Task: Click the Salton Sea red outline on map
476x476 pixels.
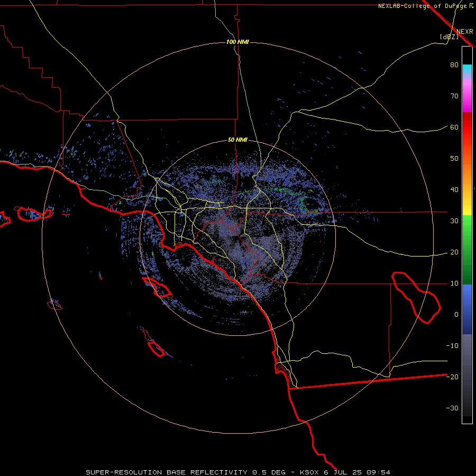Action: 416,298
